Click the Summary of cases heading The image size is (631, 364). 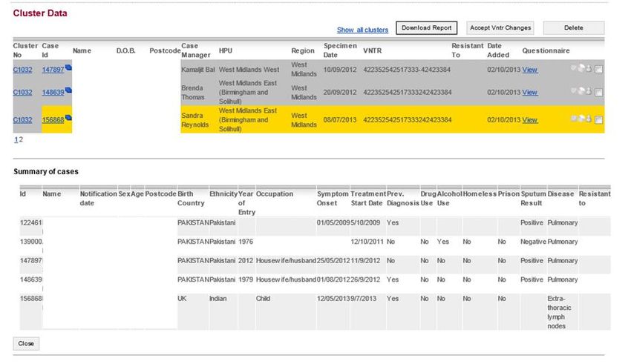pyautogui.click(x=46, y=171)
